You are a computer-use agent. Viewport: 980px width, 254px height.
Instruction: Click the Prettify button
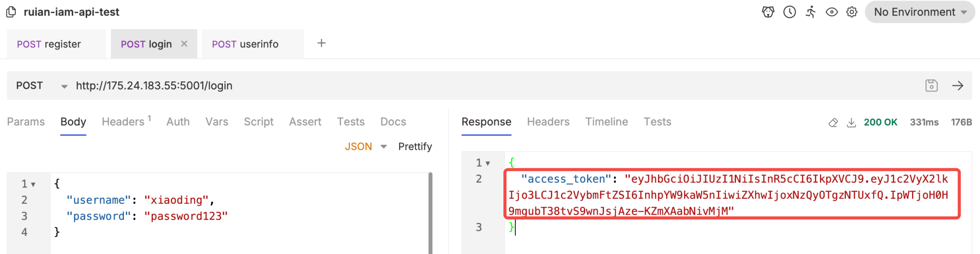click(415, 146)
